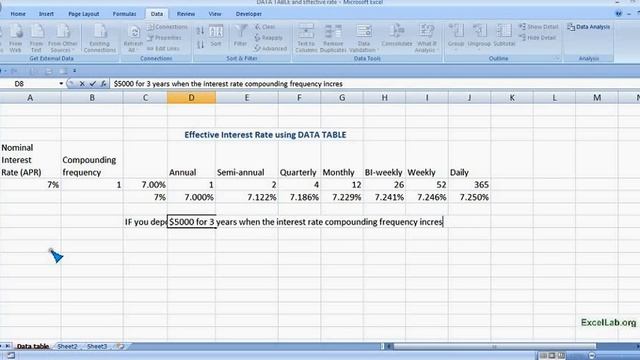Select cell with 7.250% daily rate
The width and height of the screenshot is (640, 360).
pyautogui.click(x=469, y=197)
